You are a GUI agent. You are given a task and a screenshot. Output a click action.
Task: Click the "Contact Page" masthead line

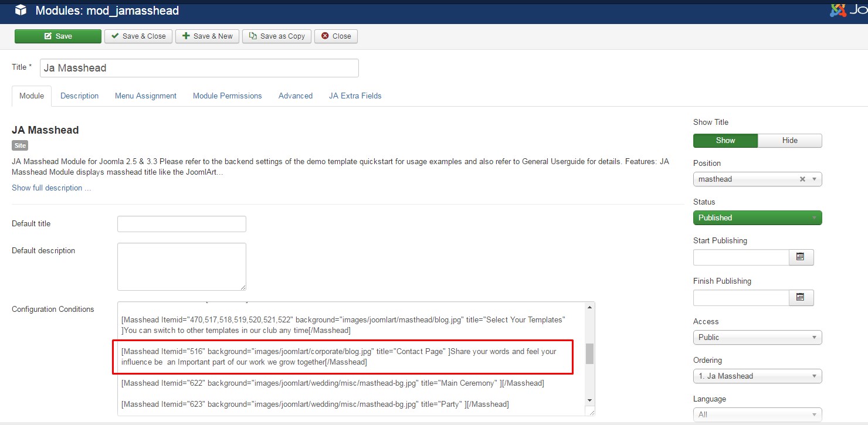tap(339, 357)
